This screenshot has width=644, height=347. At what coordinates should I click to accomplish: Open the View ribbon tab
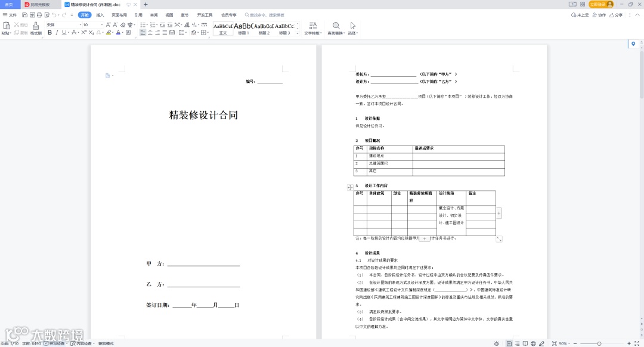tap(169, 15)
